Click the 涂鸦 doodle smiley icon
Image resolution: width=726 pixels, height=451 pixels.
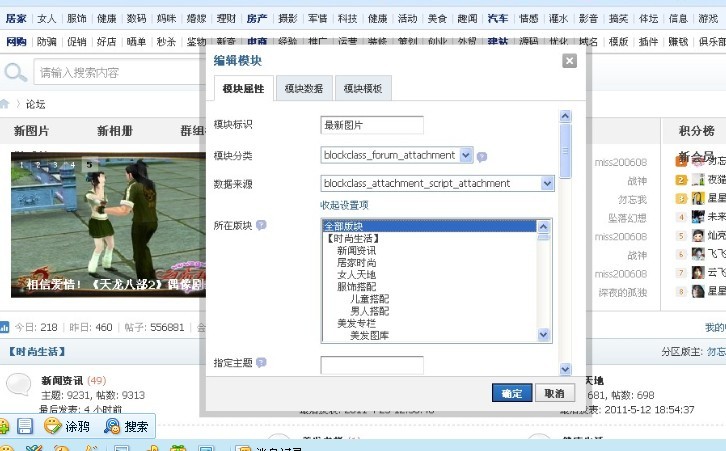click(53, 426)
